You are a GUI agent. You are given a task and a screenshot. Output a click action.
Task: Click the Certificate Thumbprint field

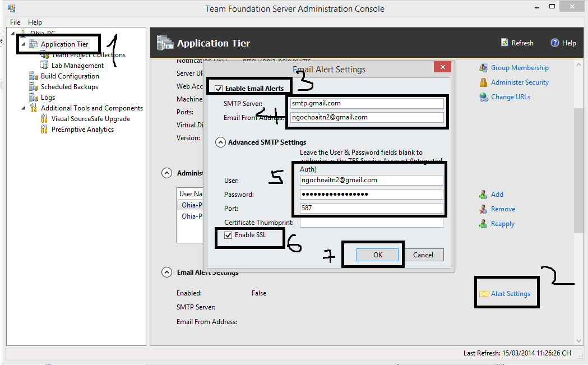point(371,223)
